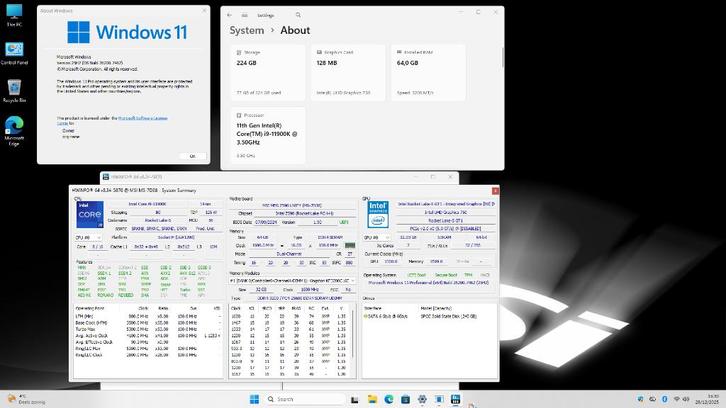Close the HWiNFO System Summary window

495,190
